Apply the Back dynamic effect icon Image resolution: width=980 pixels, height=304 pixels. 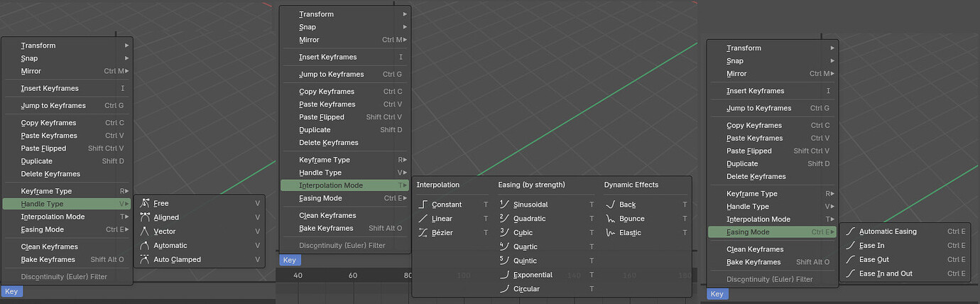[x=611, y=205]
